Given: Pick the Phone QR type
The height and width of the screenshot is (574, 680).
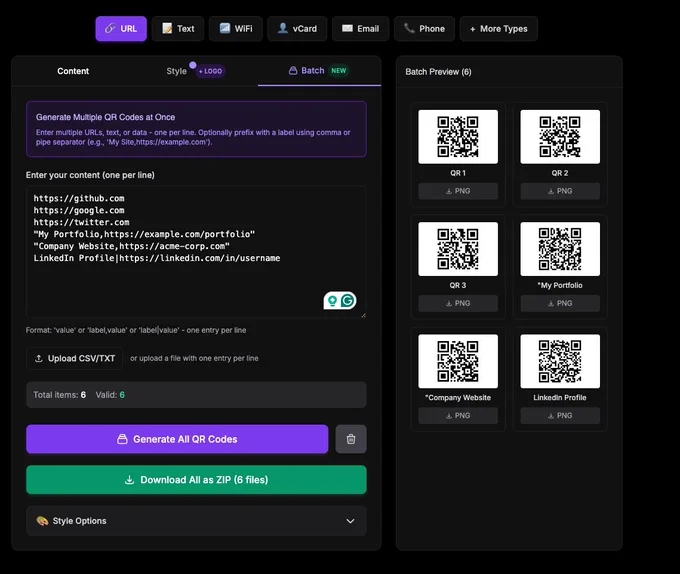Looking at the screenshot, I should [424, 29].
